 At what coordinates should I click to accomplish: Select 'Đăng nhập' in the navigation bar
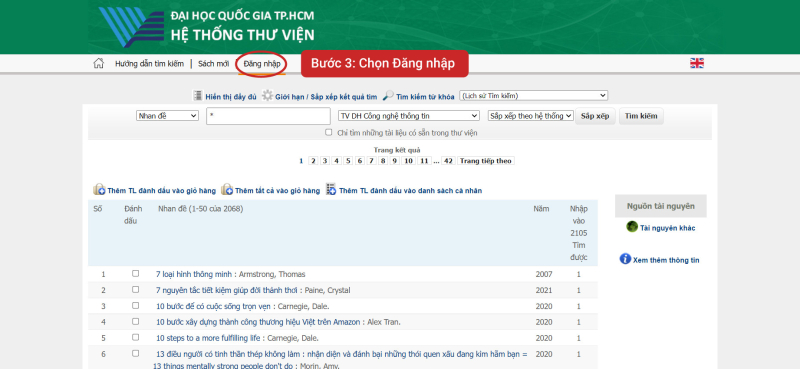(x=262, y=64)
